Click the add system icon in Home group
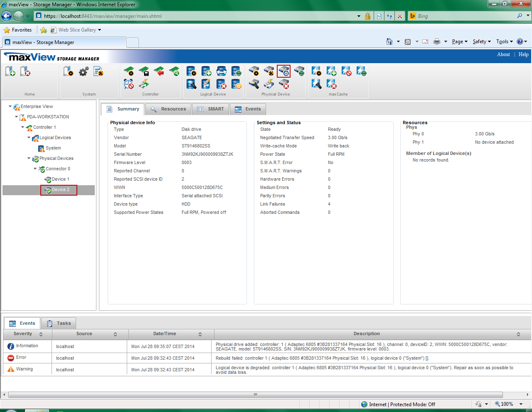This screenshot has width=532, height=412. coord(10,71)
